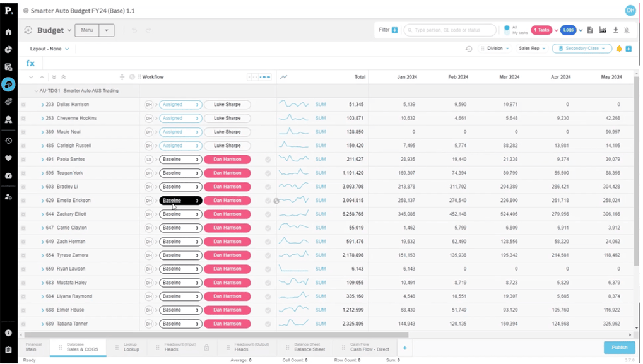Open the Menu next to Budget
The height and width of the screenshot is (364, 643).
coord(85,30)
